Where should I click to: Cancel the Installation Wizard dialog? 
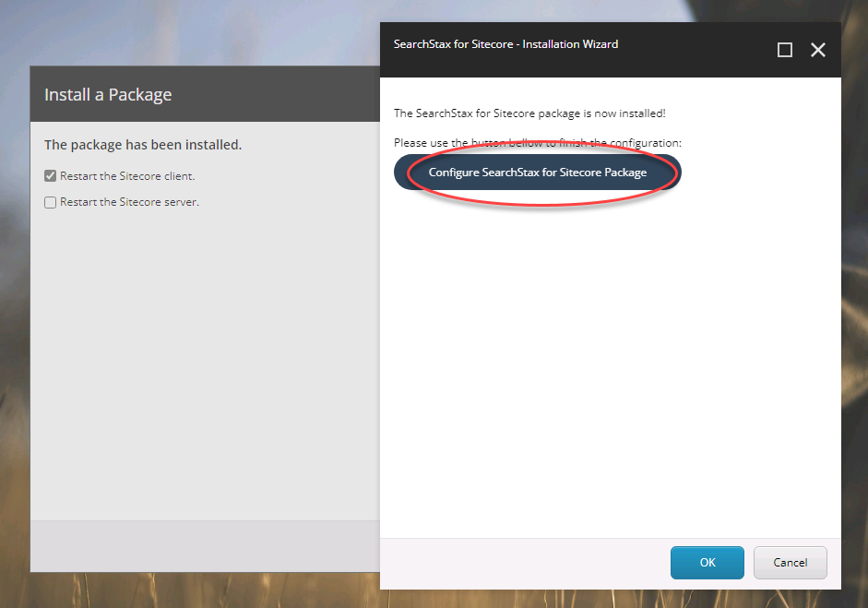(x=790, y=563)
